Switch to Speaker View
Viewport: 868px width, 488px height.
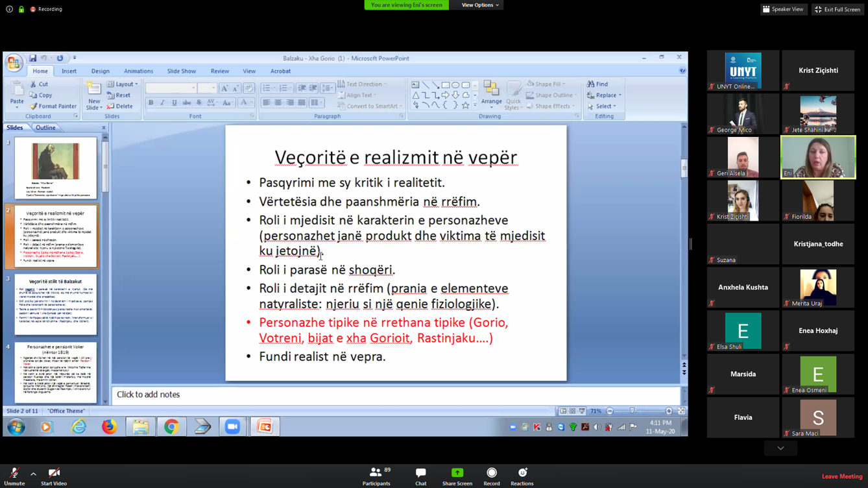click(x=784, y=9)
